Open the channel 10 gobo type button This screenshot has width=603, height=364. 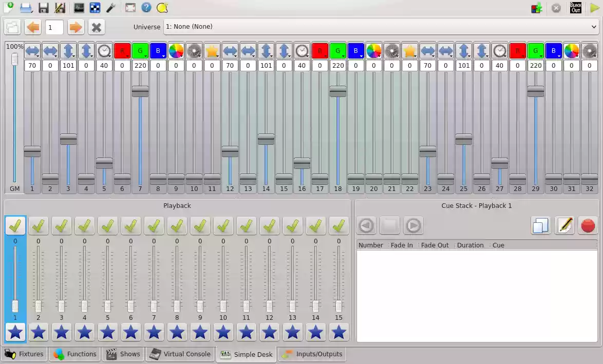click(194, 51)
